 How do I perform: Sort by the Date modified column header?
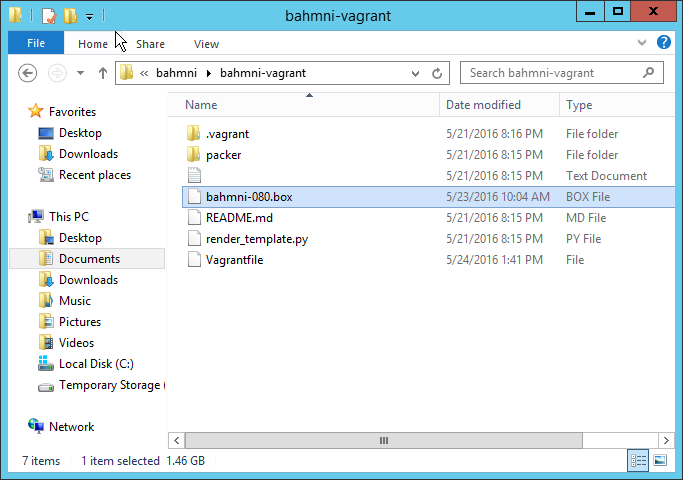point(499,105)
